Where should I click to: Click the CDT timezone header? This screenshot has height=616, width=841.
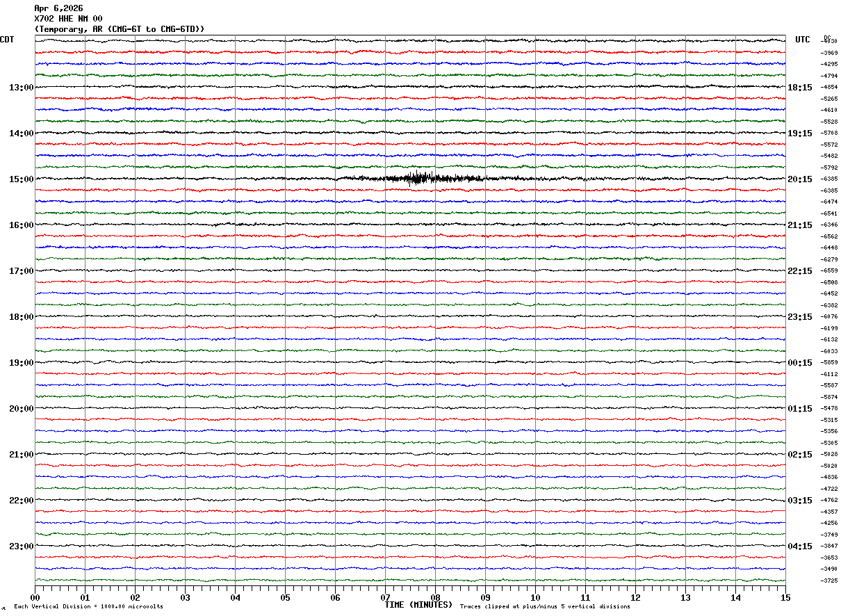7,40
